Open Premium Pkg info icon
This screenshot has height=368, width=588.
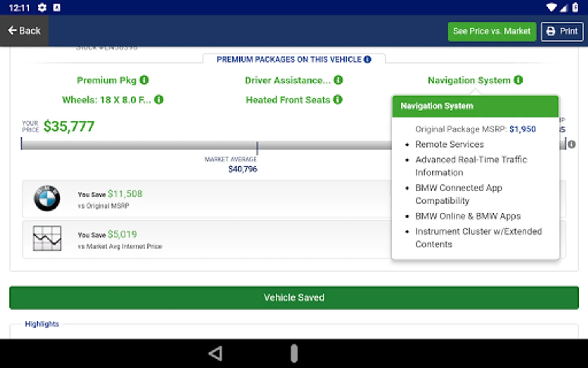pos(144,80)
